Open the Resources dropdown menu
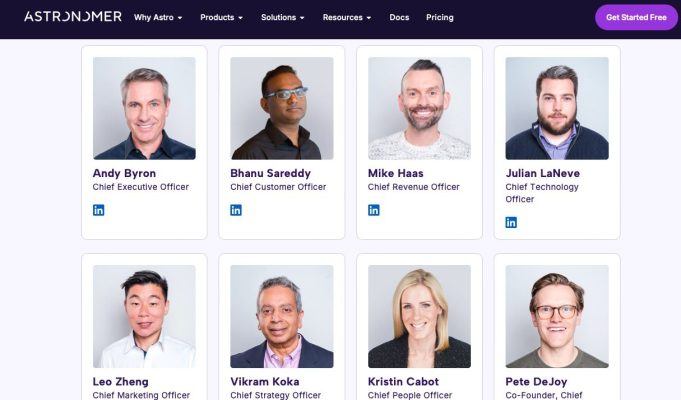 (347, 17)
